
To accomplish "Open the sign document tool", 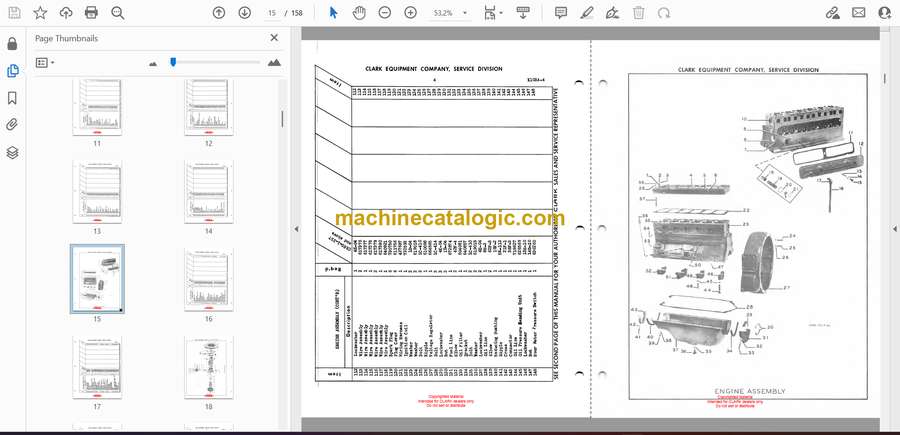I will click(612, 13).
